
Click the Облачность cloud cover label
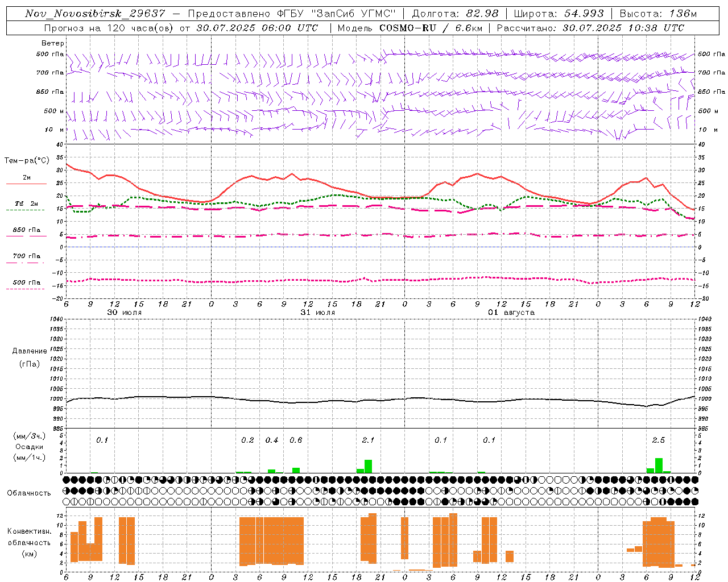click(x=29, y=493)
